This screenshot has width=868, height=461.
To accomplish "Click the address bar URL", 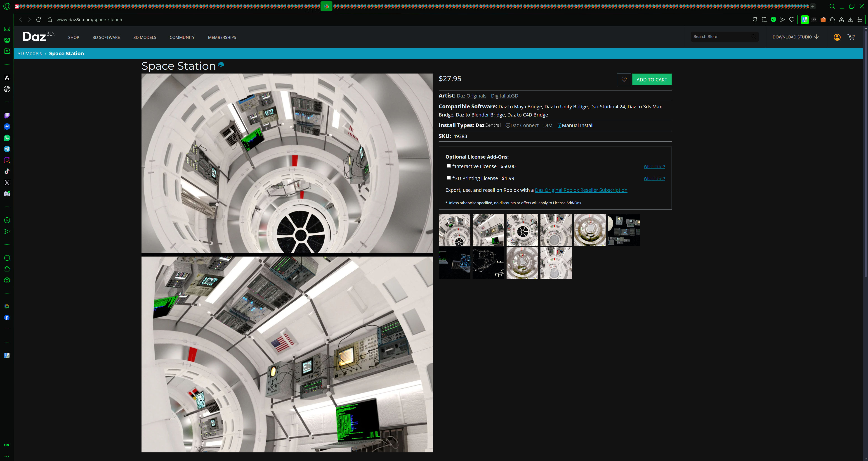I will (89, 19).
